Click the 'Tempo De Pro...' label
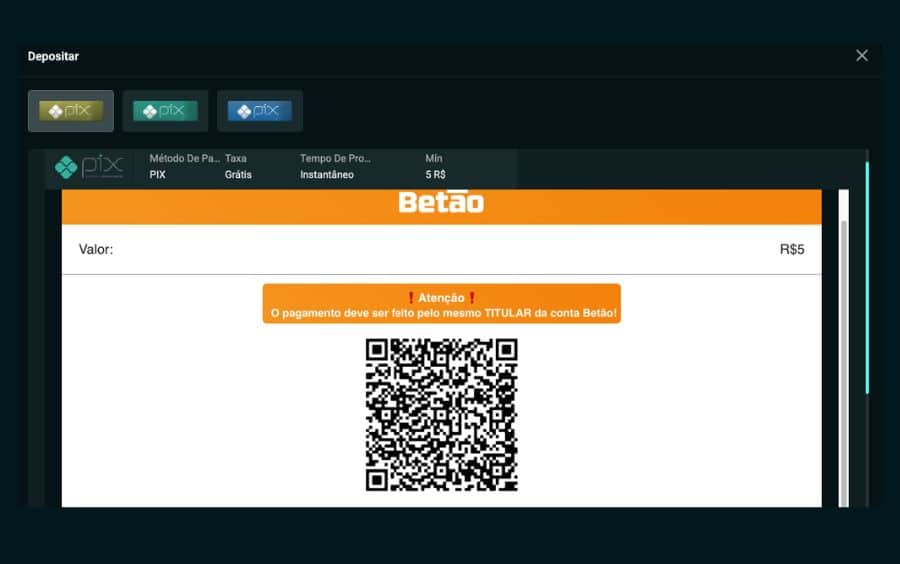The image size is (900, 564). point(335,158)
